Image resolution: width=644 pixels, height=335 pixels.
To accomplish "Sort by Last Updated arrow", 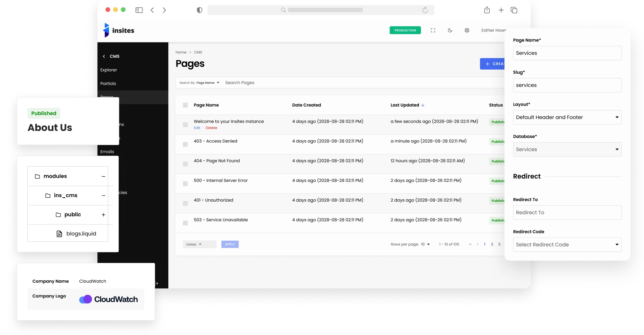I will point(423,105).
